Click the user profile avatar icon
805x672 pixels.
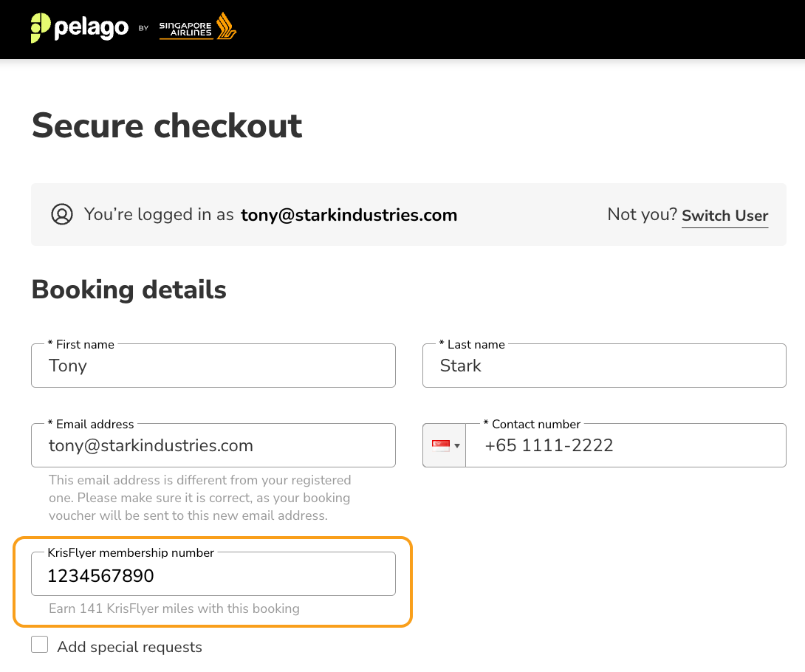click(x=62, y=214)
